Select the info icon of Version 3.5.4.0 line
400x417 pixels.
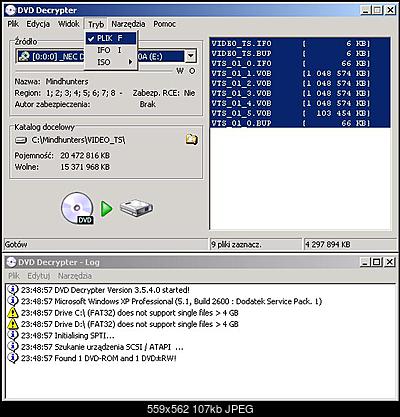tap(13, 290)
